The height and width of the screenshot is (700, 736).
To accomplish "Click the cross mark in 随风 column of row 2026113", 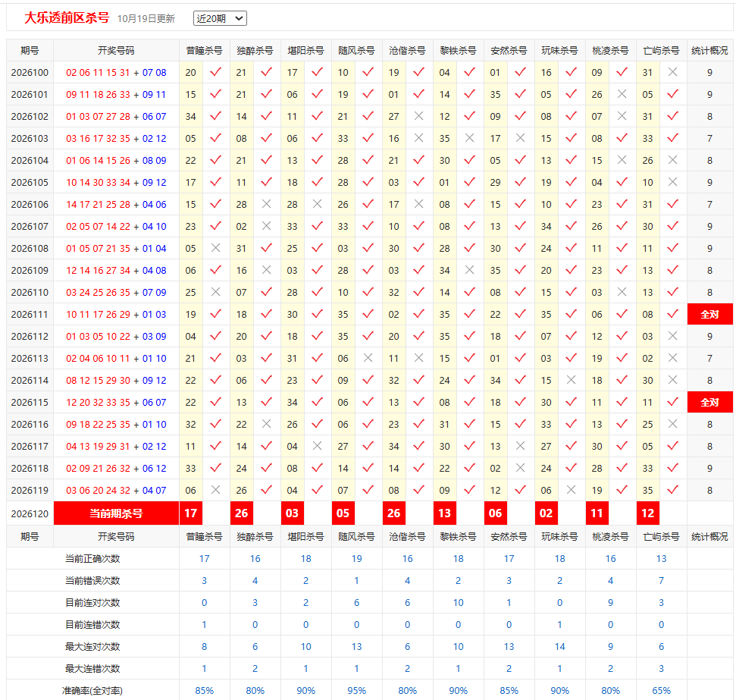I will (368, 357).
